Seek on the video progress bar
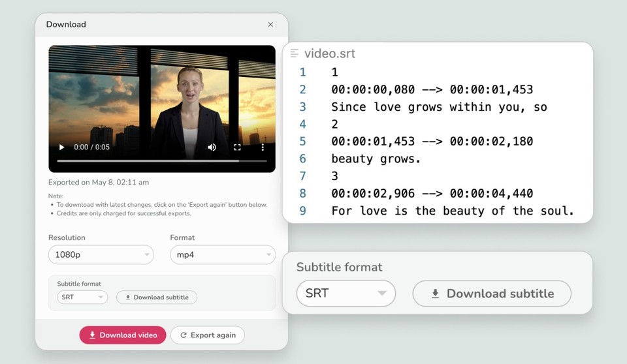This screenshot has height=364, width=627. tap(162, 160)
